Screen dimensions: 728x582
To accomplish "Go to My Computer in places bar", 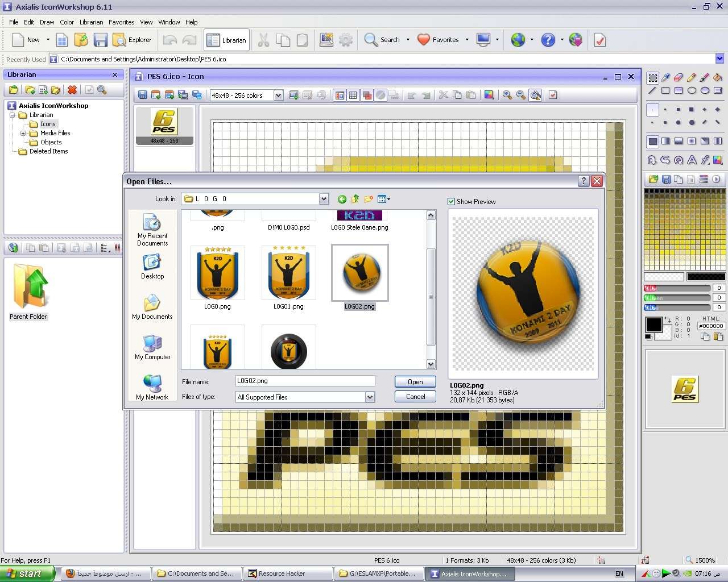I will [152, 347].
